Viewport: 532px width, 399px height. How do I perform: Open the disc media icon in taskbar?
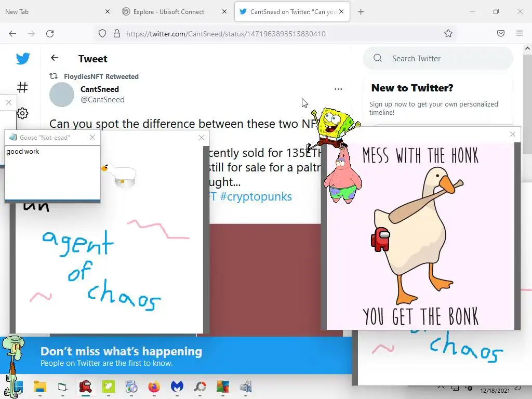131,387
